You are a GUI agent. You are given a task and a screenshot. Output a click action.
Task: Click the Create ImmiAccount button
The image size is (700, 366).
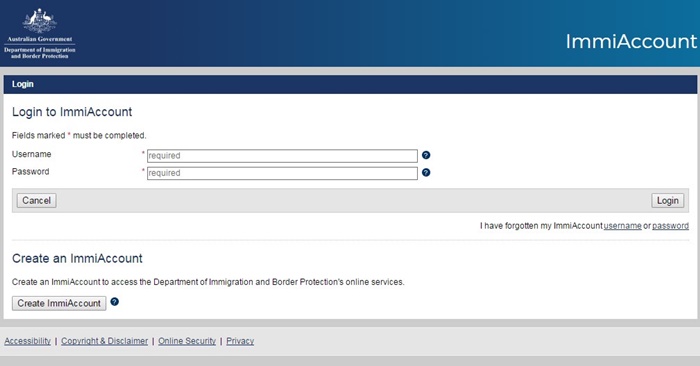pyautogui.click(x=59, y=304)
